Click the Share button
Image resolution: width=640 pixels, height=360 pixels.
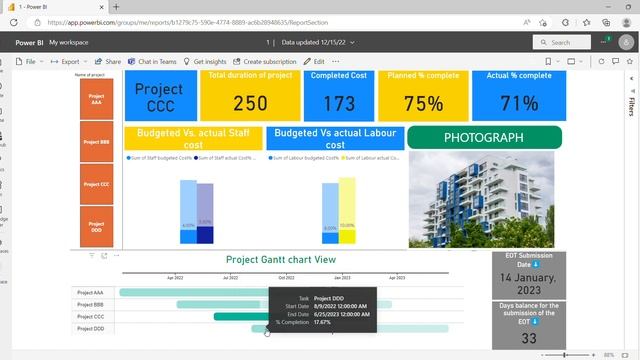tap(108, 62)
